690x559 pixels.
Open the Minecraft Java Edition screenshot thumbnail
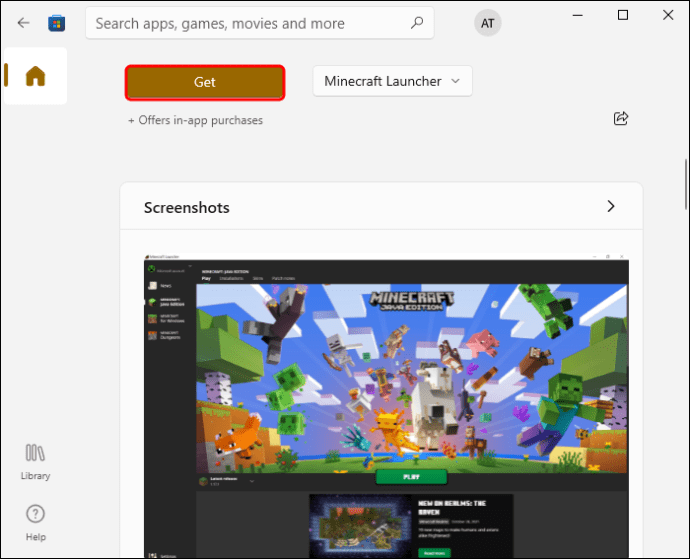point(386,406)
